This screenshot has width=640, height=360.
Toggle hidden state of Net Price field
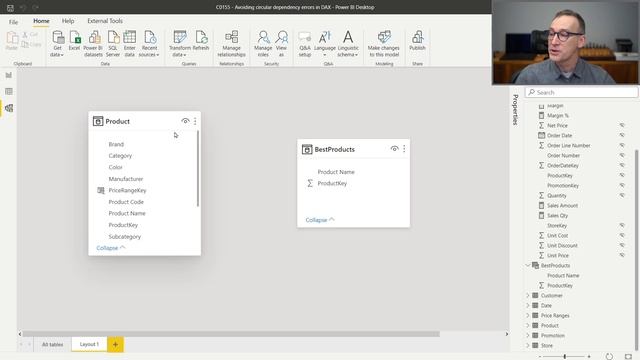pos(622,125)
